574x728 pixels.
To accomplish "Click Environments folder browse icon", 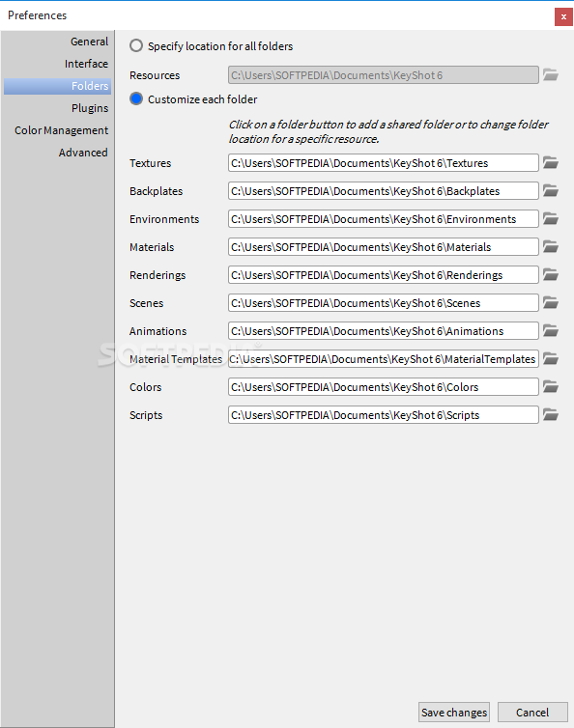I will point(550,218).
